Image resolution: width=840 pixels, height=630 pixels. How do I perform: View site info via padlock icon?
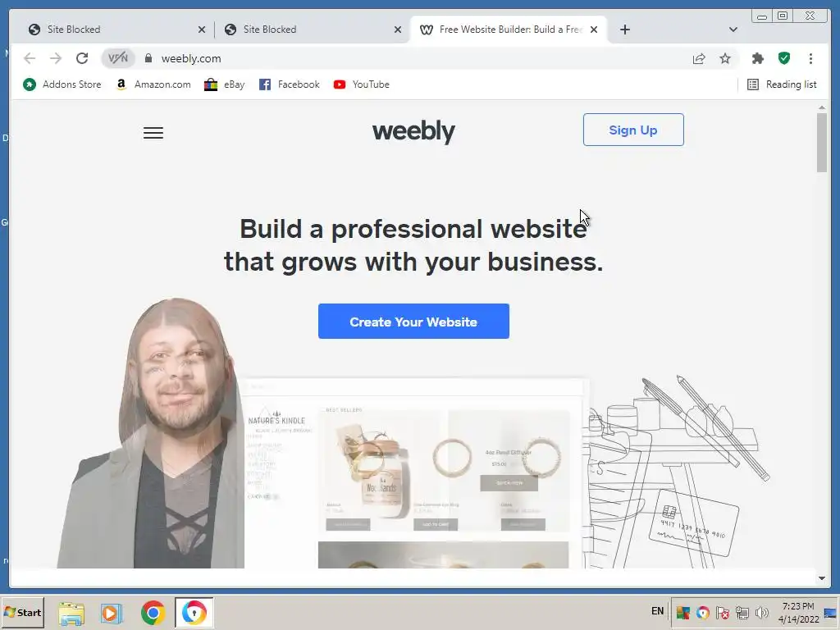(148, 58)
